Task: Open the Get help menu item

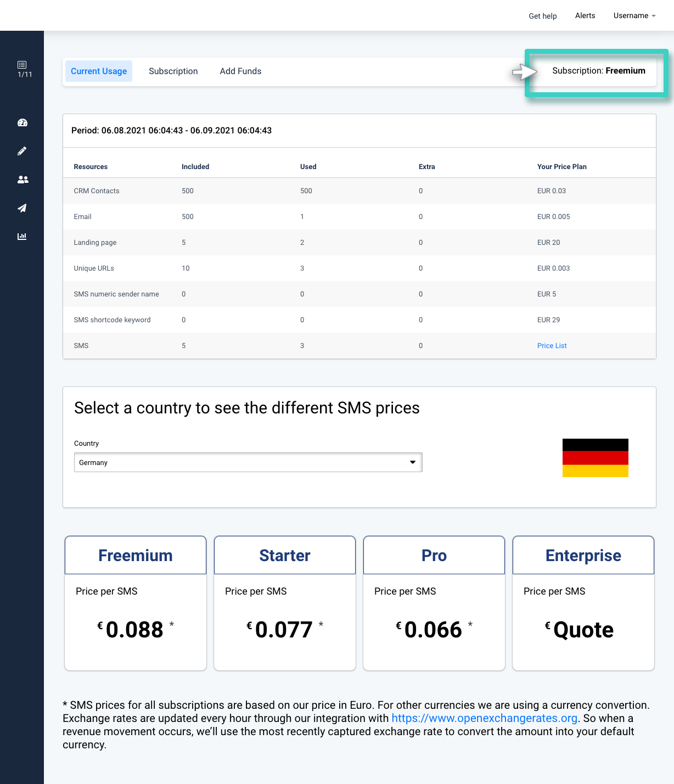Action: coord(543,16)
